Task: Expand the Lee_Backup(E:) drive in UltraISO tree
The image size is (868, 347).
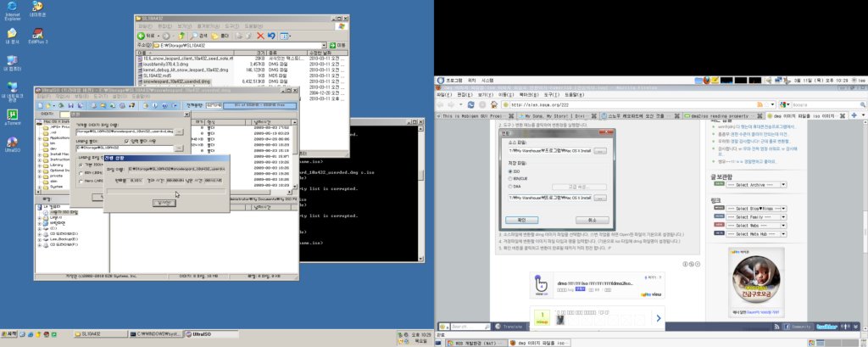Action: point(40,239)
